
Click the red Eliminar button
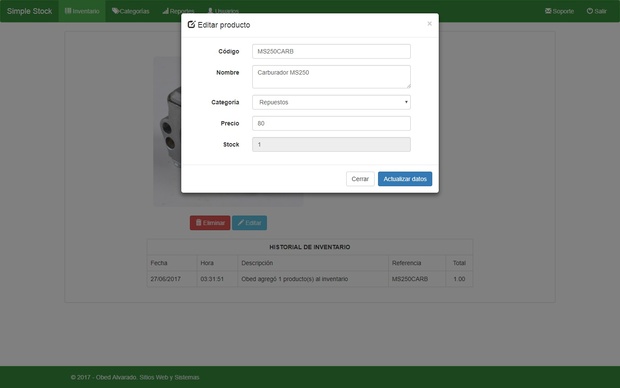[x=210, y=223]
